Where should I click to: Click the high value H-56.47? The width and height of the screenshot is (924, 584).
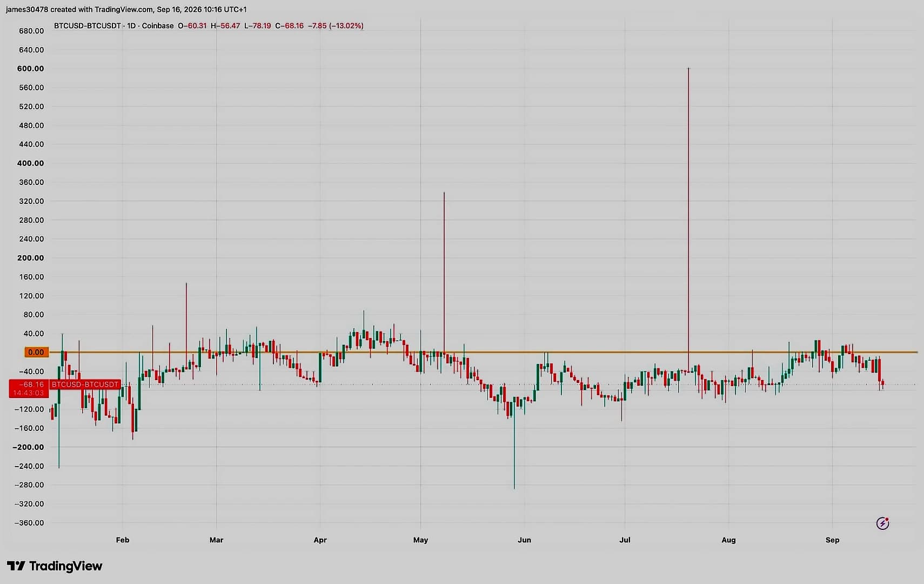(x=225, y=25)
